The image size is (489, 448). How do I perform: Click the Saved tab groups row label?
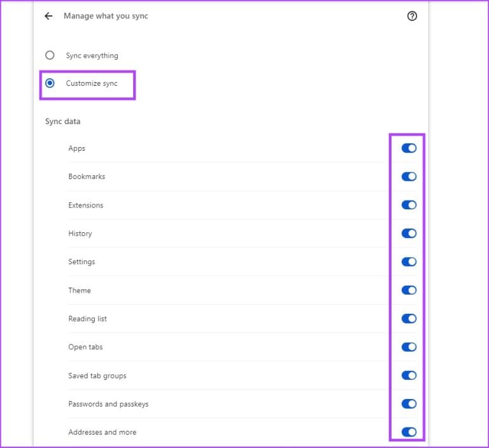pyautogui.click(x=97, y=375)
